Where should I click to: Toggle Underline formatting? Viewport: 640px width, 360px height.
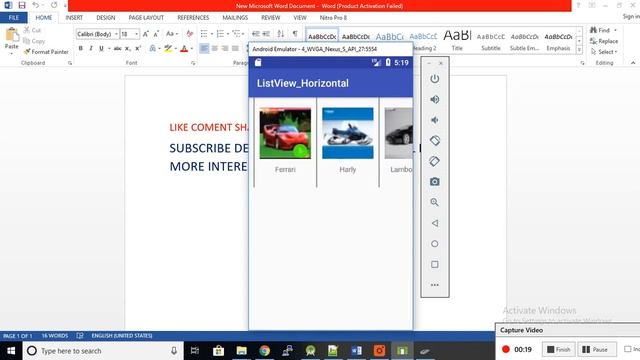pyautogui.click(x=101, y=49)
